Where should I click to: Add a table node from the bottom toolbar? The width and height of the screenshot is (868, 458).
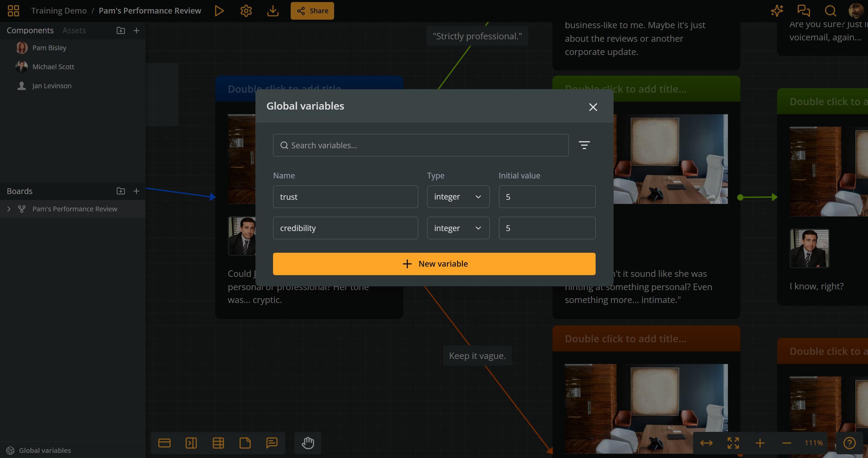tap(218, 443)
